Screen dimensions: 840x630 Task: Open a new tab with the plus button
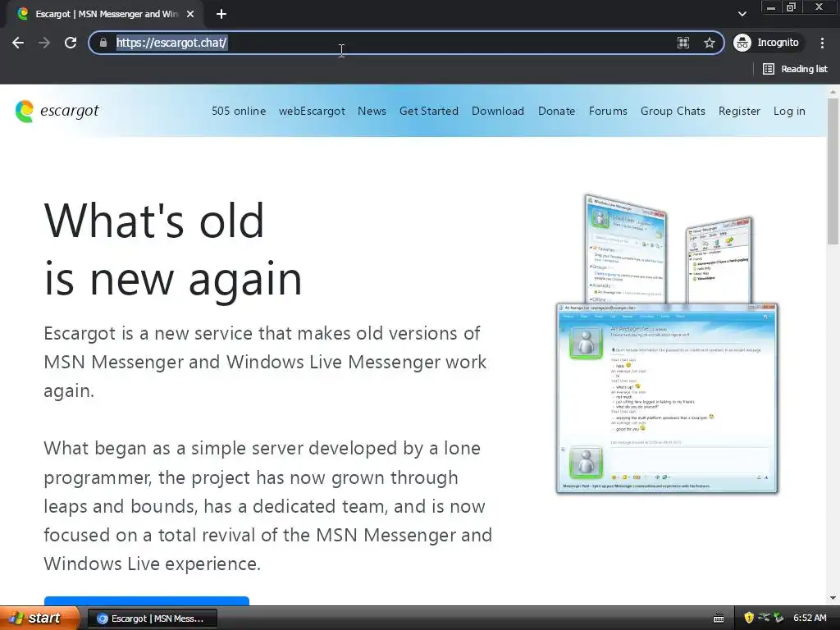click(221, 14)
